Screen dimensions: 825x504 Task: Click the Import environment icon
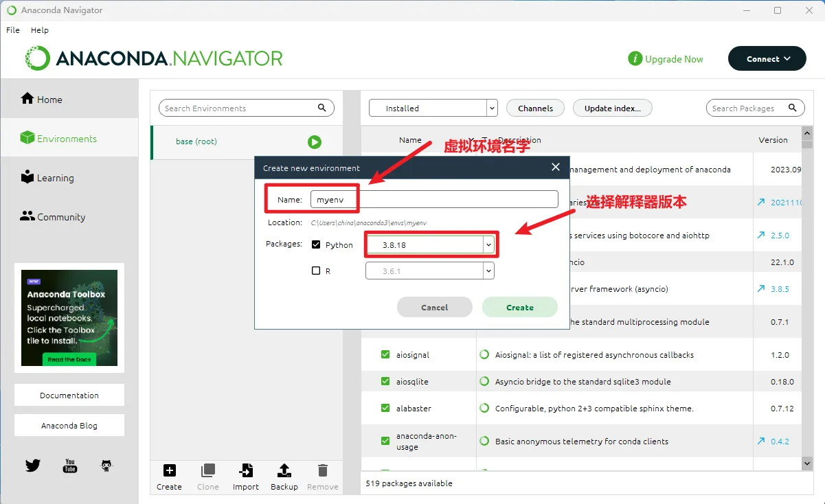[245, 470]
